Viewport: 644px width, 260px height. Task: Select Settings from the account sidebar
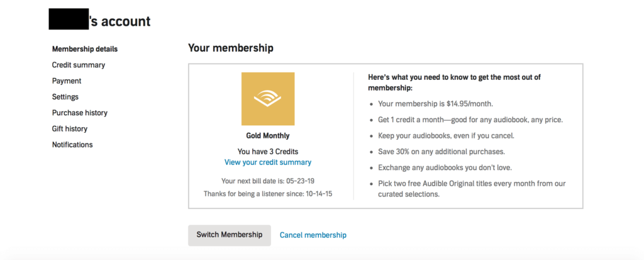65,97
